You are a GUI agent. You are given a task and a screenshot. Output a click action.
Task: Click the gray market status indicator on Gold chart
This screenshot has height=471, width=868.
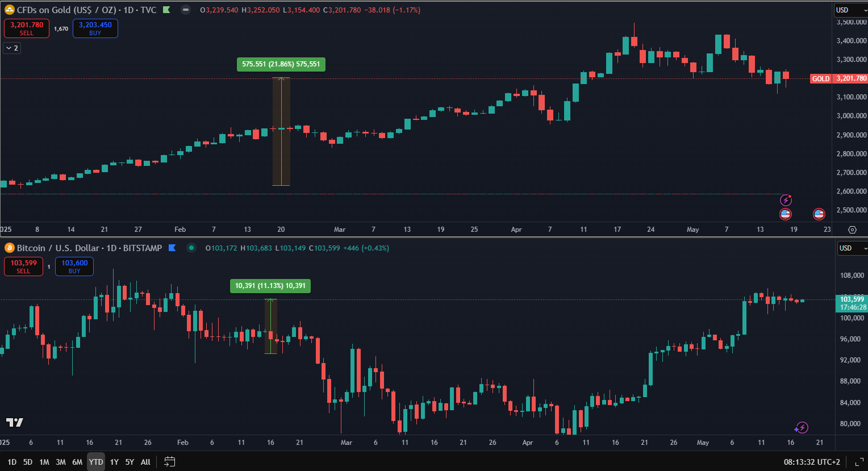[186, 10]
